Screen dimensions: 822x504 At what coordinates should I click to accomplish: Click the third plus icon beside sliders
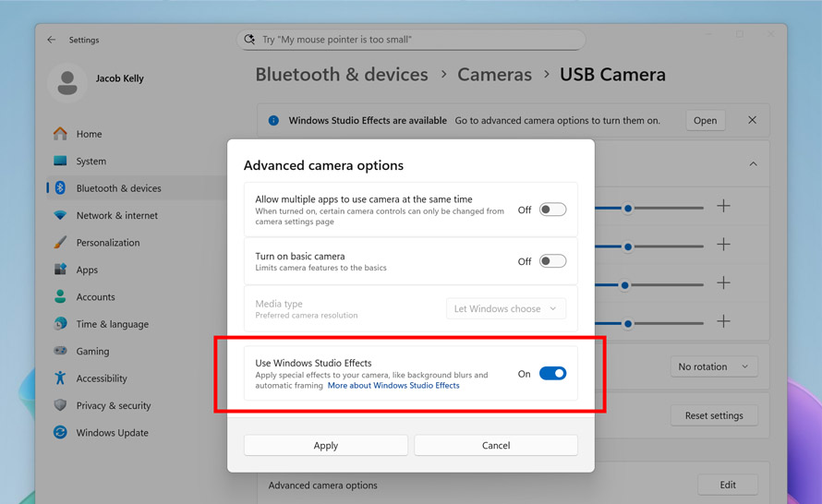point(723,282)
